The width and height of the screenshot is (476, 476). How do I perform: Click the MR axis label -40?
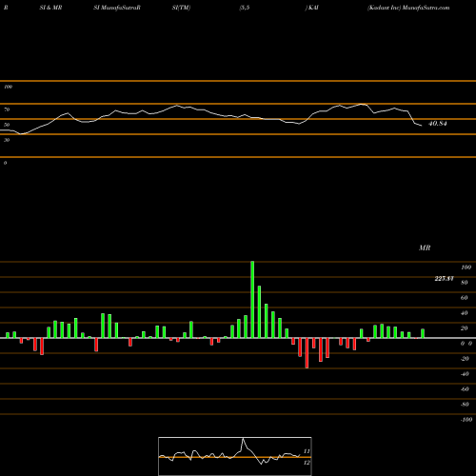(x=465, y=374)
